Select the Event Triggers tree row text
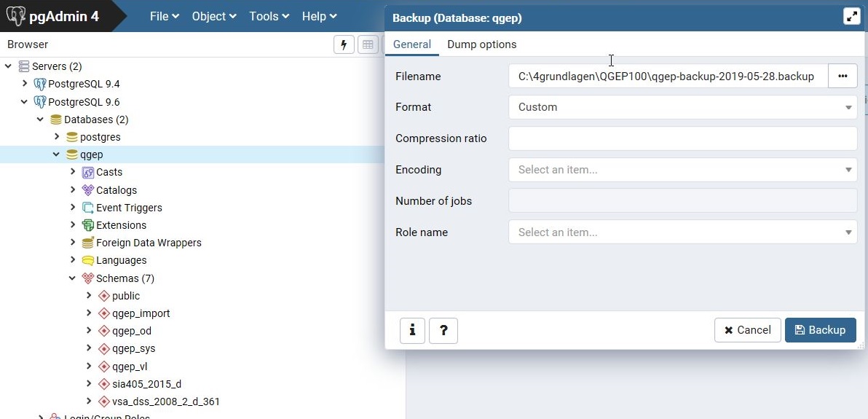This screenshot has height=419, width=868. 129,208
